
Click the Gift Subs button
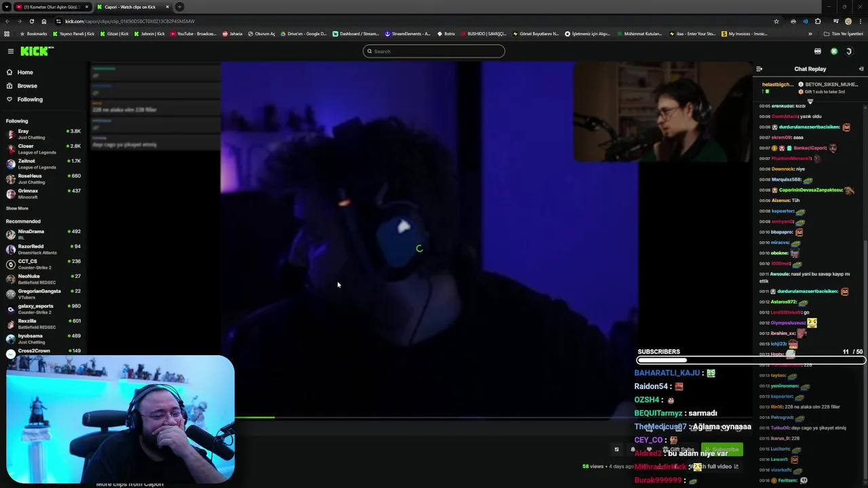678,449
